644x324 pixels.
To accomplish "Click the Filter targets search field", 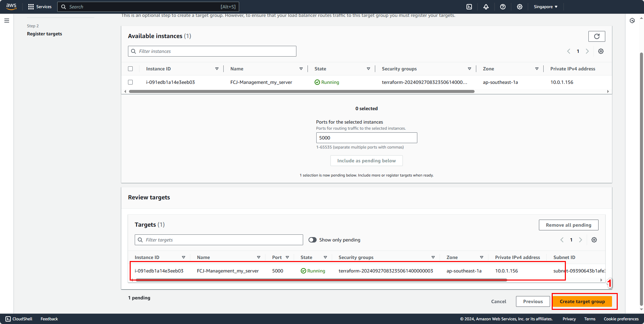I will point(219,239).
